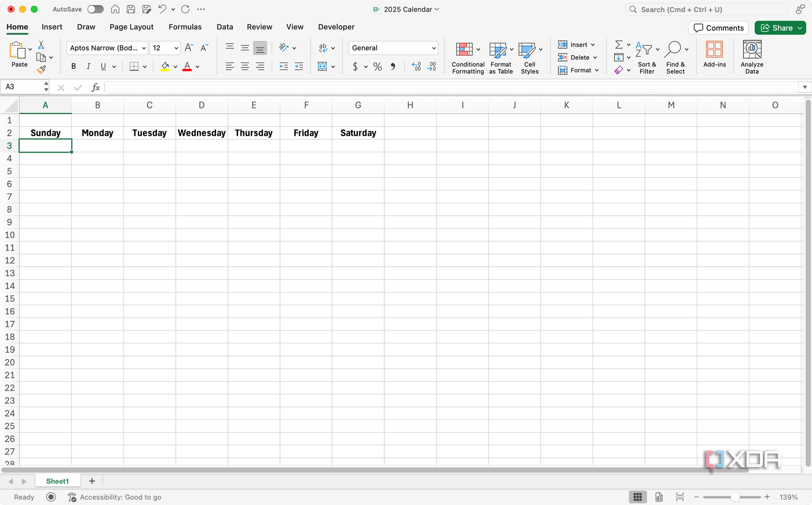812x505 pixels.
Task: Click the Share button
Action: (777, 28)
